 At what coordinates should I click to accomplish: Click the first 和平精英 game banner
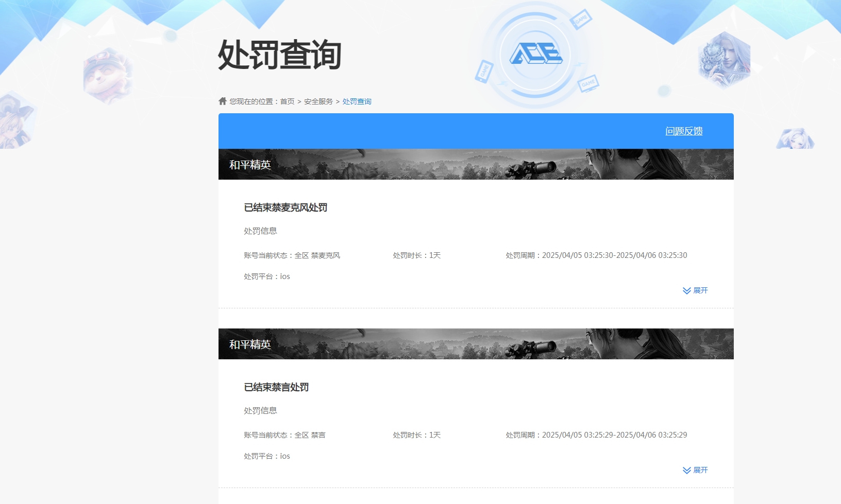476,165
